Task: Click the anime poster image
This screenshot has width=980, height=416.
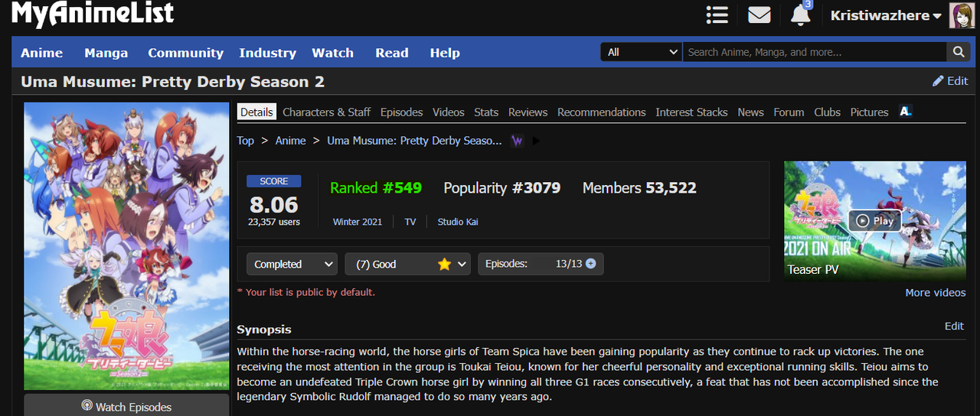Action: pos(126,246)
